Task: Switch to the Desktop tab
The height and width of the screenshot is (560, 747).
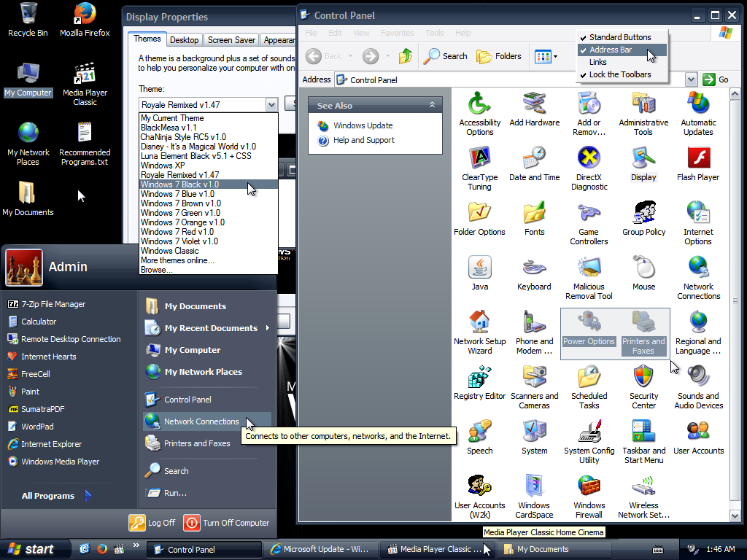Action: (184, 40)
